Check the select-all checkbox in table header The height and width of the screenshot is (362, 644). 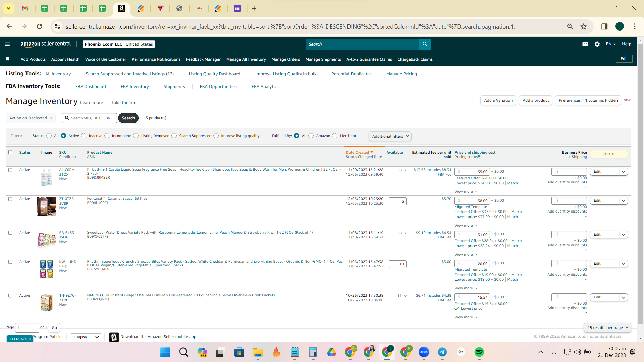tap(10, 152)
